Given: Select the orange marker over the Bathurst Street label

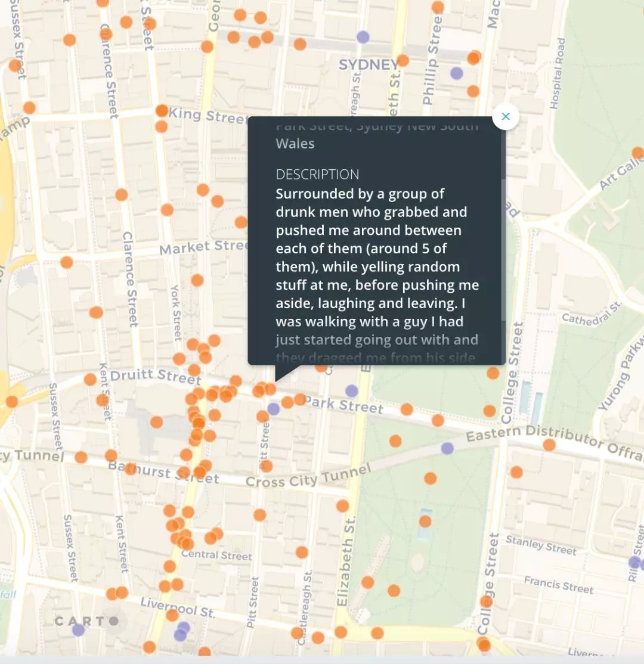Looking at the screenshot, I should pyautogui.click(x=129, y=468).
